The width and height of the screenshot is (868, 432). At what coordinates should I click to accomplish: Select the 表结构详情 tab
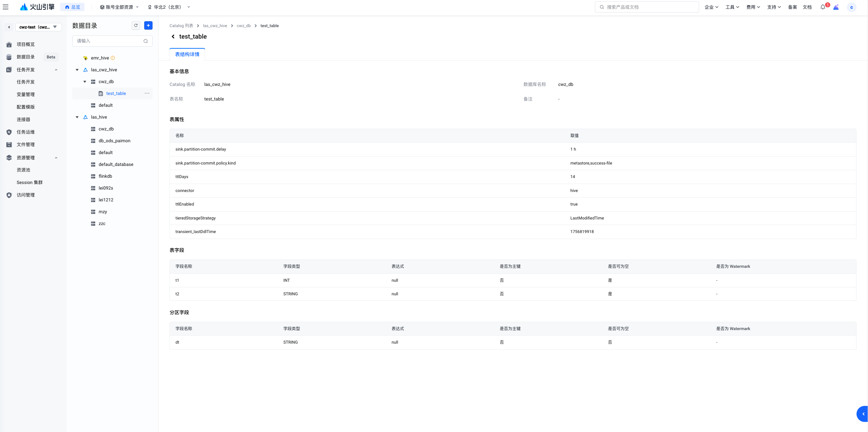click(187, 54)
